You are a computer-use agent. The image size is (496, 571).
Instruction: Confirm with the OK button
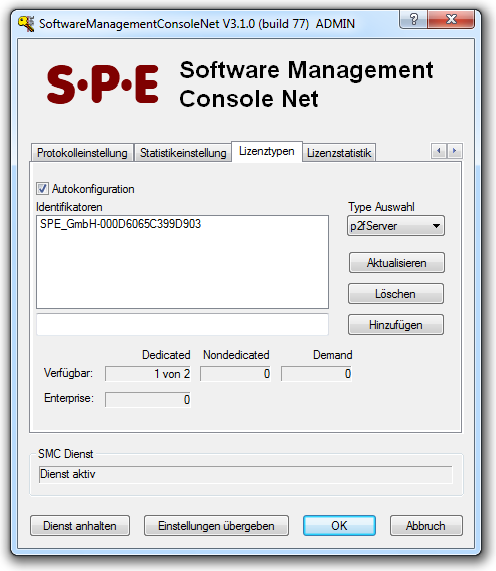click(339, 525)
